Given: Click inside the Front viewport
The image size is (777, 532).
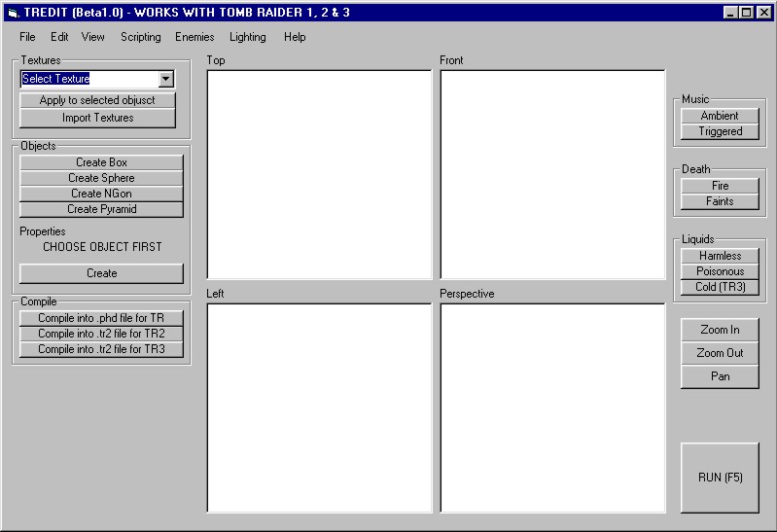Looking at the screenshot, I should pos(552,174).
